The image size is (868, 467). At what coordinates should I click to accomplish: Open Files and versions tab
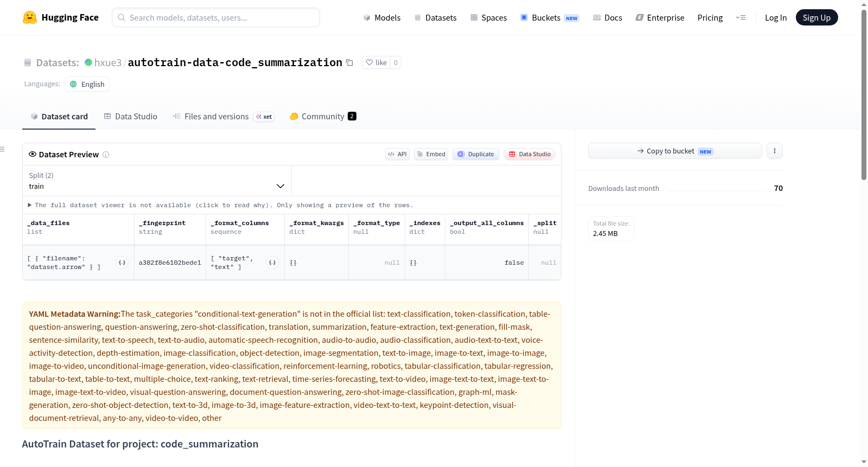click(x=224, y=117)
